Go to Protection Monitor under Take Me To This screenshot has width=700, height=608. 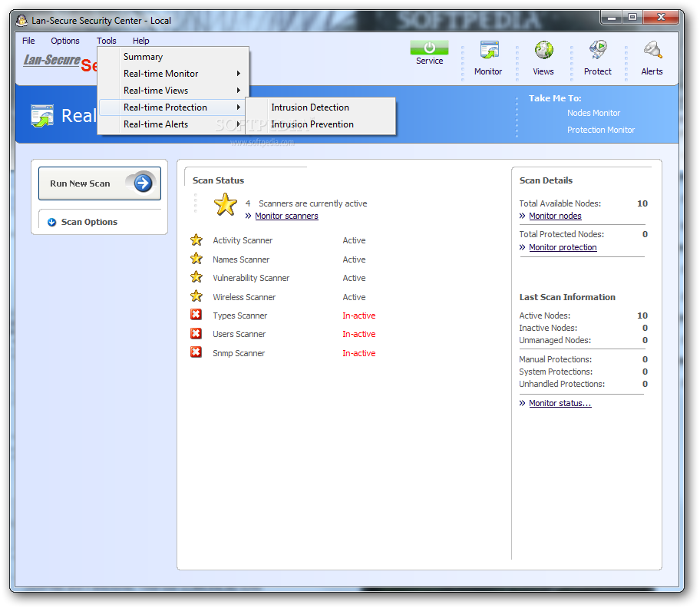click(600, 130)
